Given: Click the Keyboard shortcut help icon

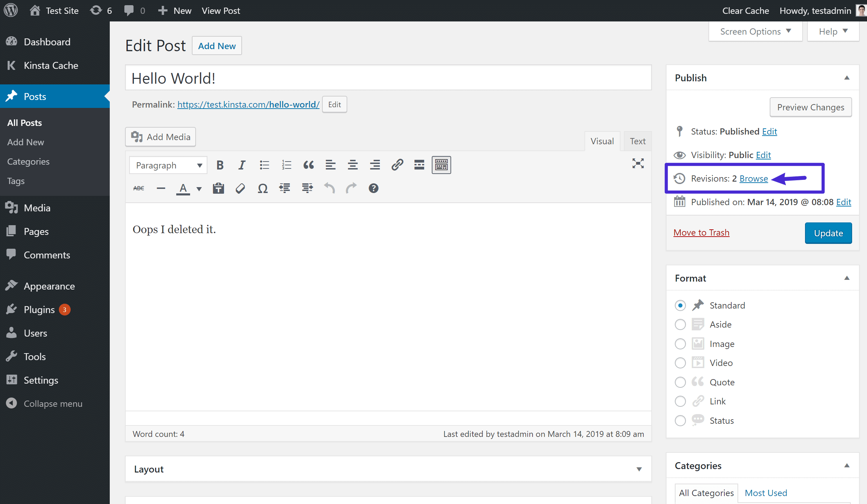Looking at the screenshot, I should pos(374,188).
